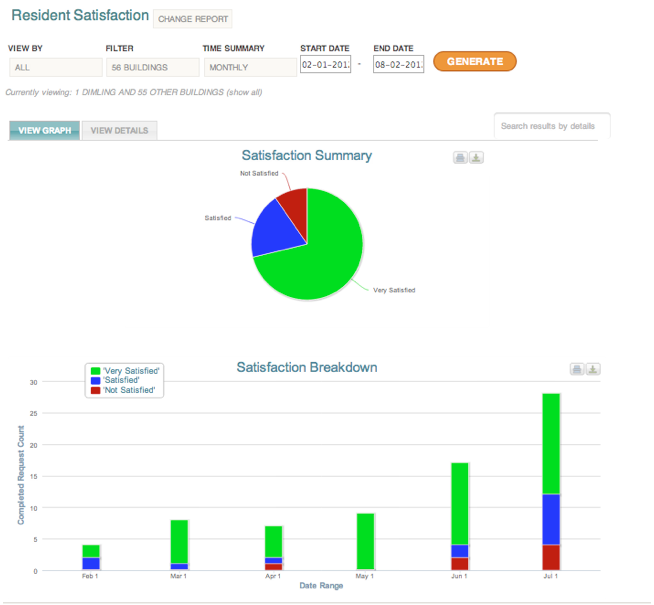
Task: Focus the End Date field
Action: (x=398, y=64)
